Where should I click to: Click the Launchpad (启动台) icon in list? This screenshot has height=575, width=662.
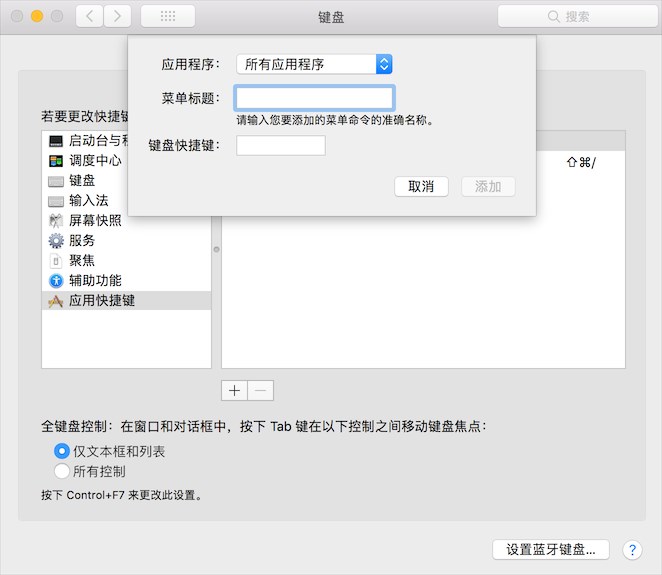click(x=56, y=141)
